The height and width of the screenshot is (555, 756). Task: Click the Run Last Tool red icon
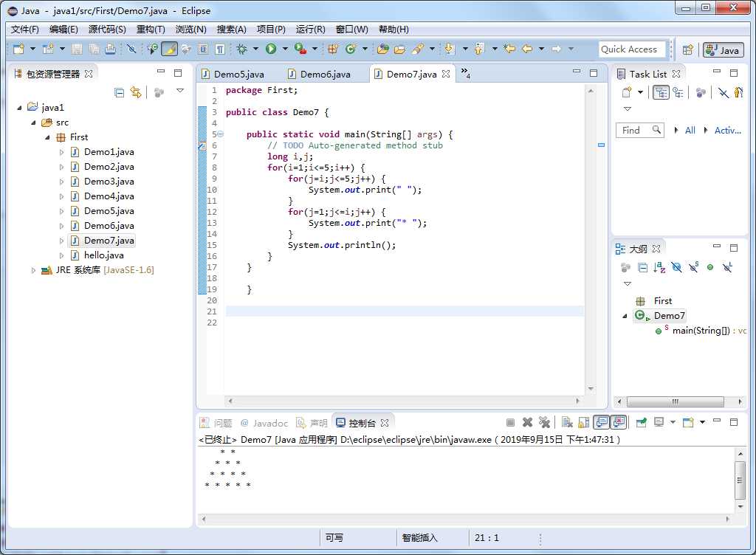(300, 49)
